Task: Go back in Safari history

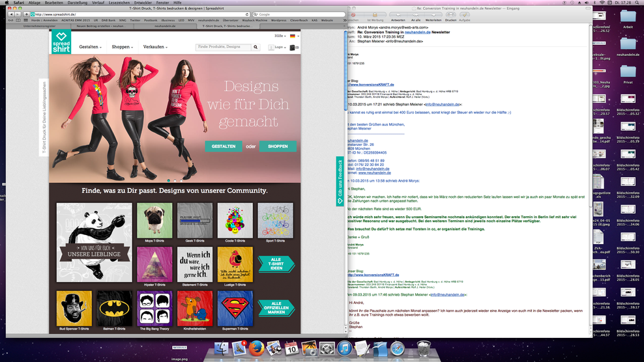Action: pos(11,14)
